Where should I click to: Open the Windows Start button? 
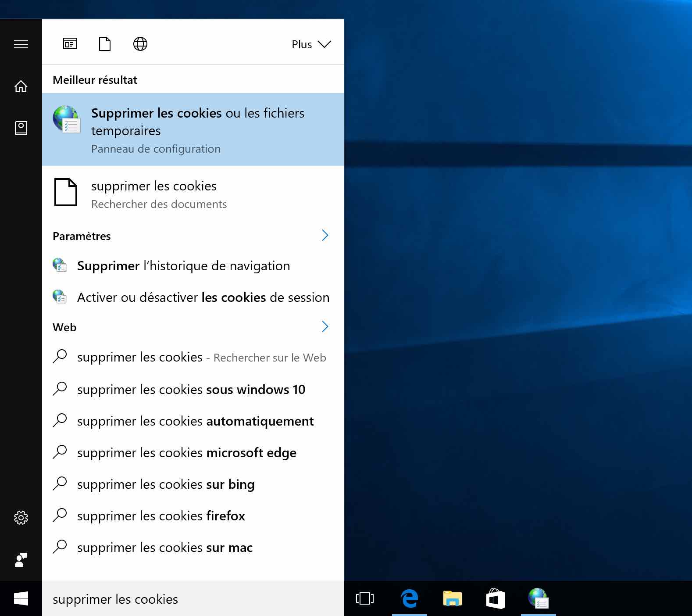coord(21,599)
